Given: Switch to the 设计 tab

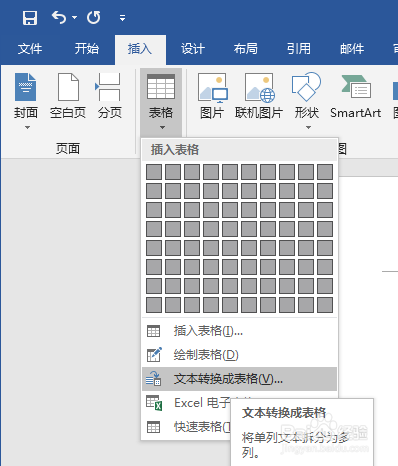Looking at the screenshot, I should pyautogui.click(x=193, y=49).
